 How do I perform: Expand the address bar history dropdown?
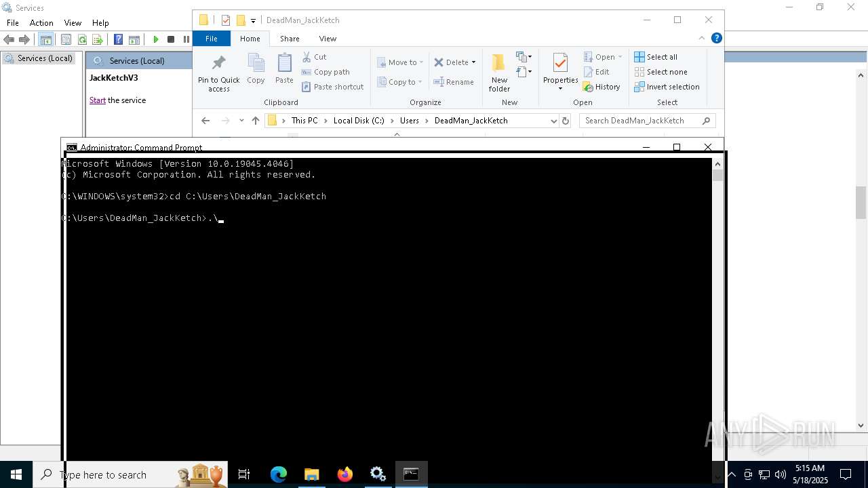[x=554, y=121]
